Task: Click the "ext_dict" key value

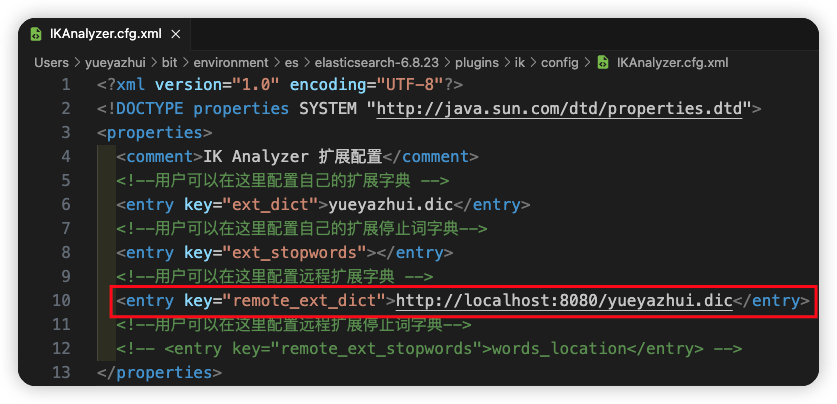Action: tap(271, 204)
